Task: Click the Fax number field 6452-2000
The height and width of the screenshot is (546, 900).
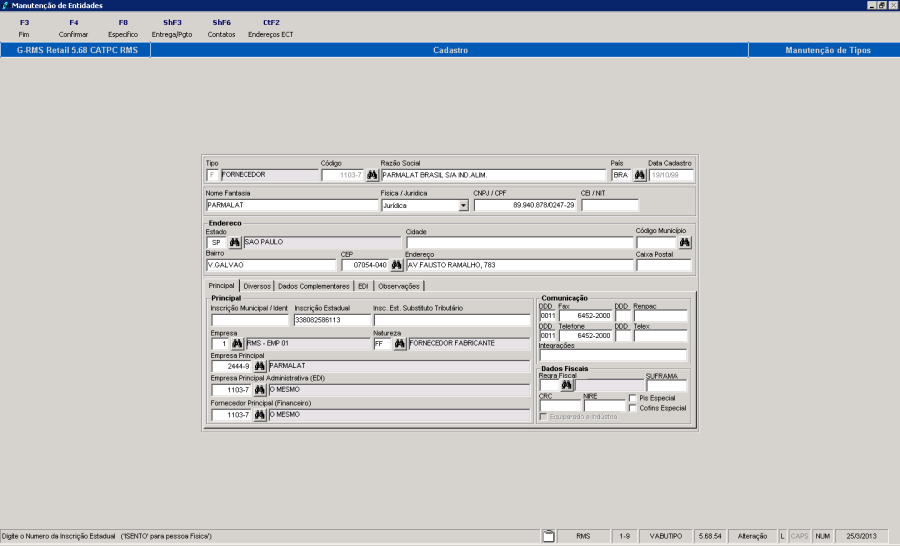Action: 585,316
